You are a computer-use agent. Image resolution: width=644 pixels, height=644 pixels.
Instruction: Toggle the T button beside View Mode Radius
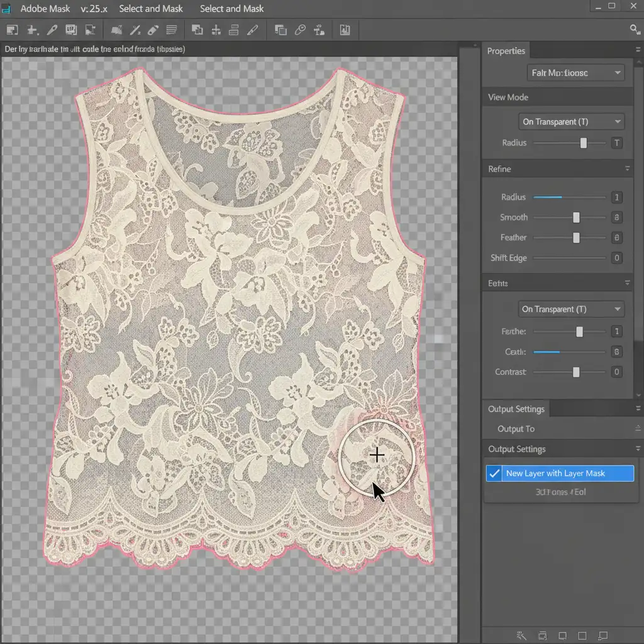point(617,143)
